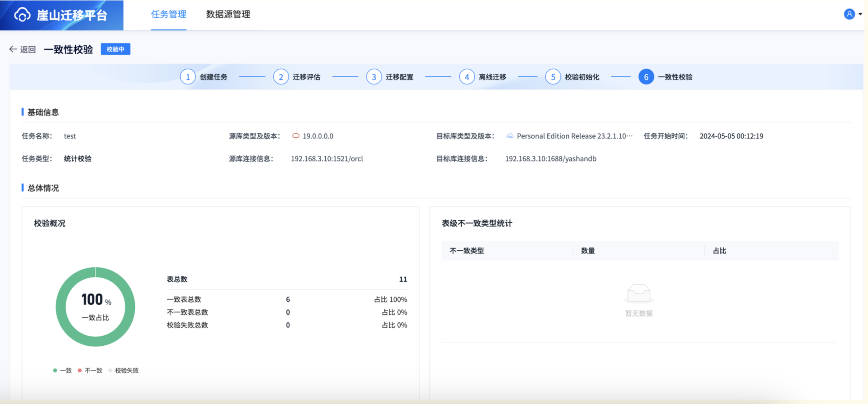Open the user avatar menu

(849, 14)
